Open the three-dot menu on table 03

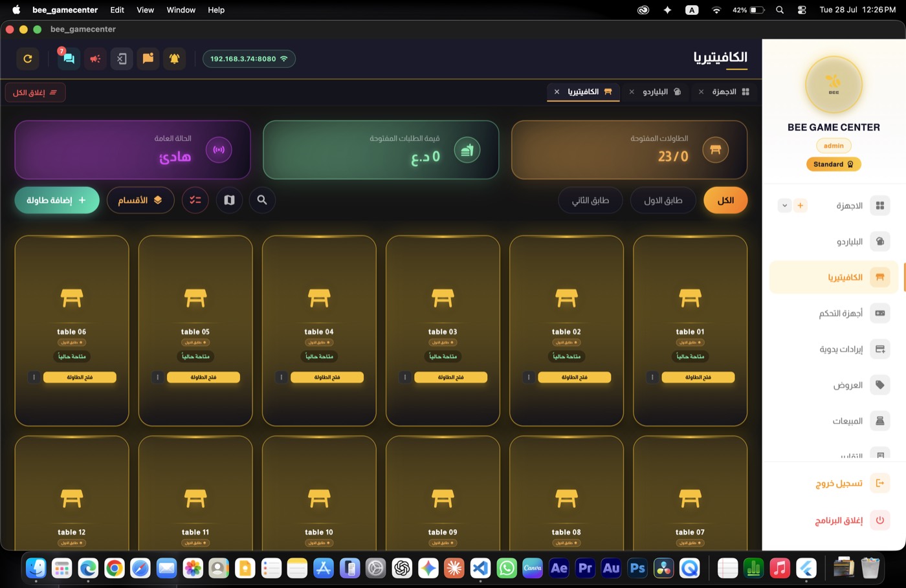pyautogui.click(x=405, y=377)
